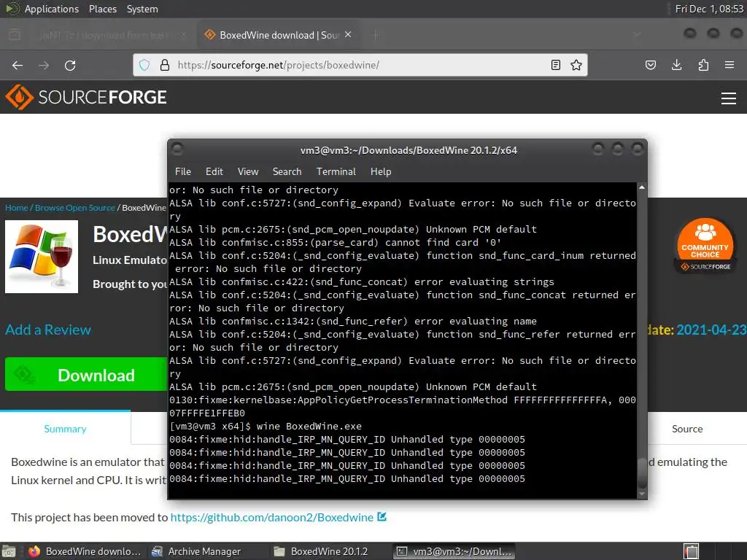This screenshot has height=560, width=747.
Task: Open the Terminal menu in menu bar
Action: click(x=336, y=171)
